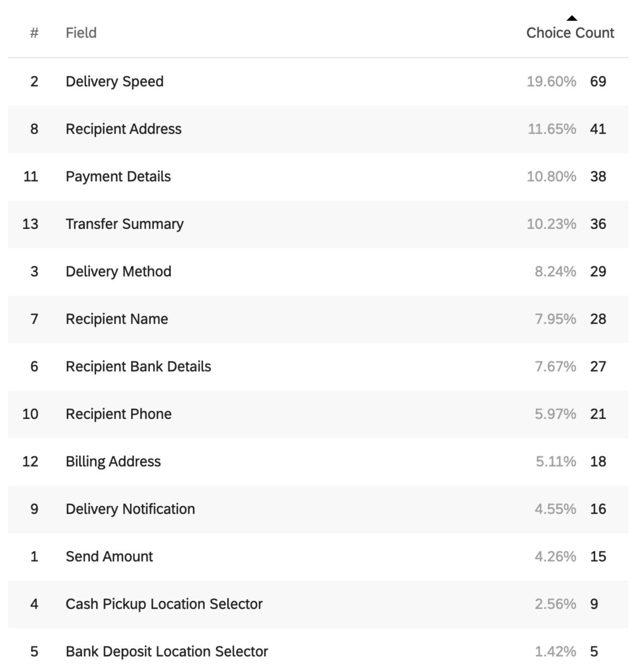Select the Recipient Bank Details row
Viewport: 634px width, 672px height.
point(318,367)
